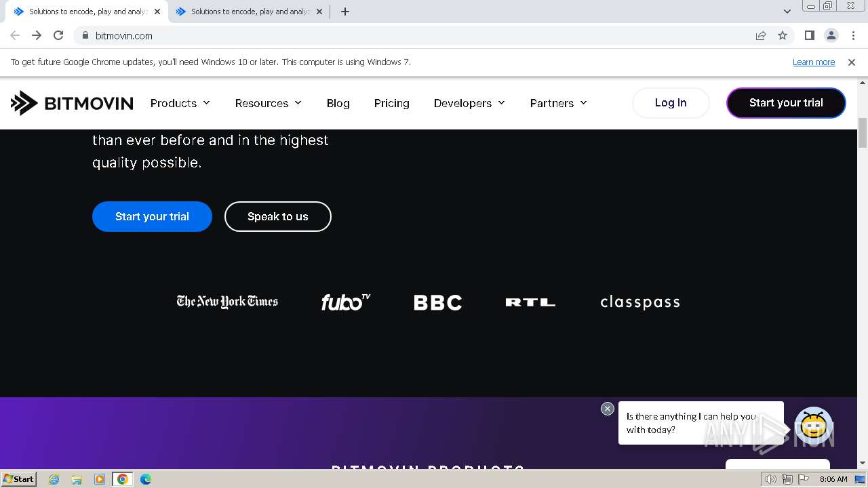This screenshot has width=868, height=488.
Task: Switch to the first Bitmovin tab
Action: (87, 12)
